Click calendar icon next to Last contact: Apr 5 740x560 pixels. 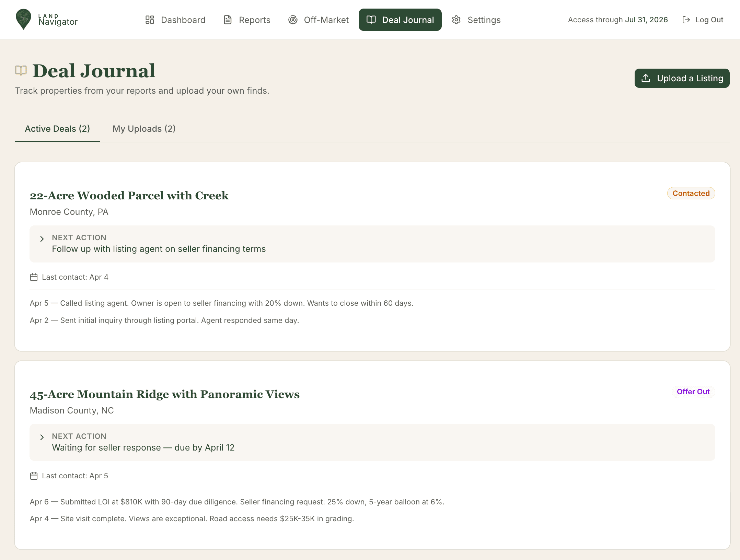coord(34,476)
